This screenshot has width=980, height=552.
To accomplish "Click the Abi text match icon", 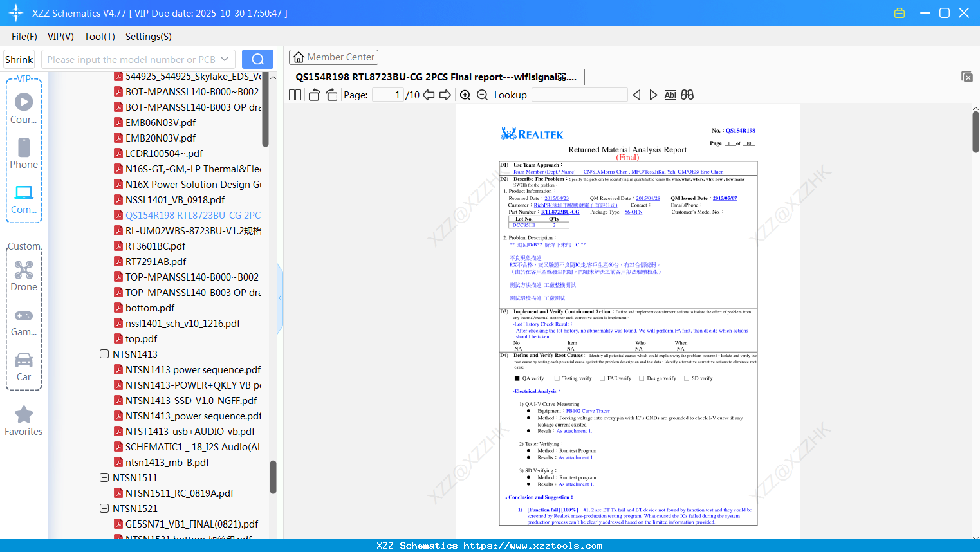I will (670, 95).
